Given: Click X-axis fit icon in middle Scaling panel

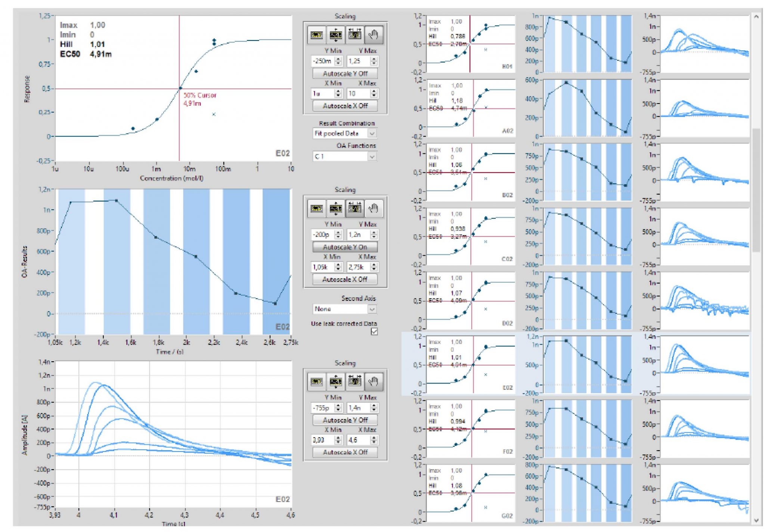Looking at the screenshot, I should 354,208.
